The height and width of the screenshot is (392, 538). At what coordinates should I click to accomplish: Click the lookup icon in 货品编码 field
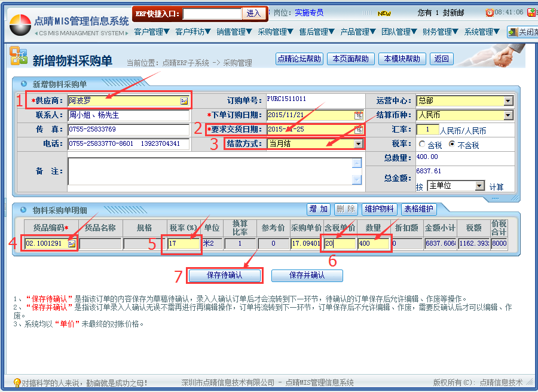tap(72, 244)
